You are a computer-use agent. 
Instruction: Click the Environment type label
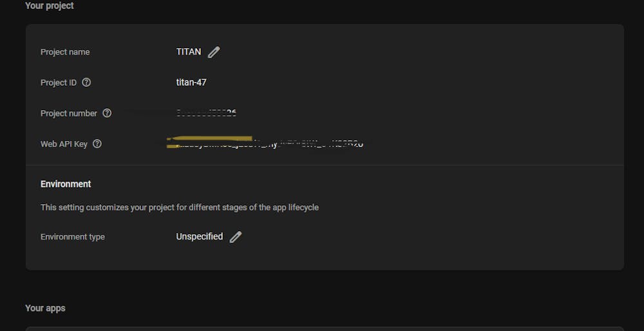(72, 237)
